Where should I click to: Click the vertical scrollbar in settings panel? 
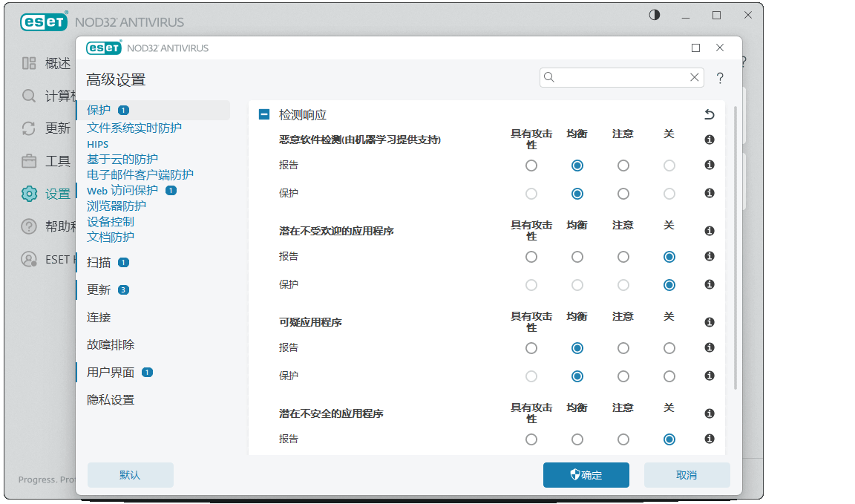click(x=735, y=245)
